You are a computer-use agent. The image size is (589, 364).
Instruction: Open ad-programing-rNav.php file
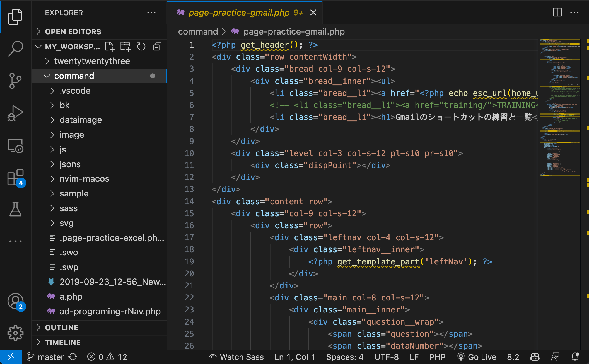99,311
